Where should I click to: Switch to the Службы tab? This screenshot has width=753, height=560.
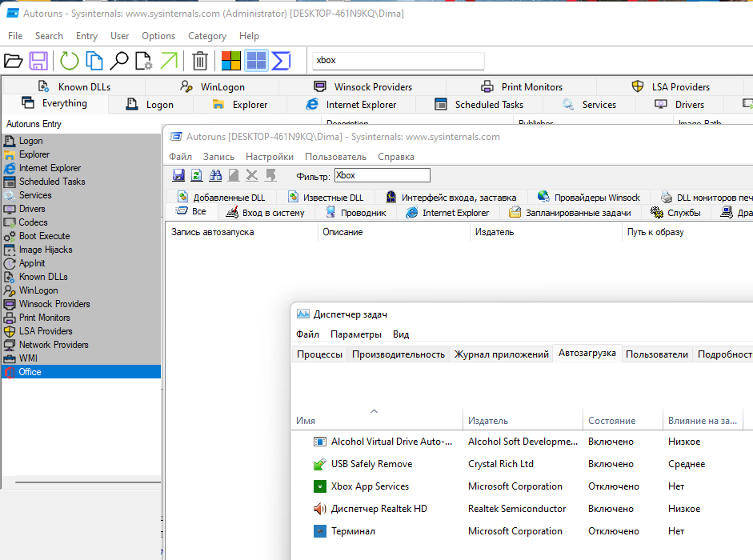675,212
